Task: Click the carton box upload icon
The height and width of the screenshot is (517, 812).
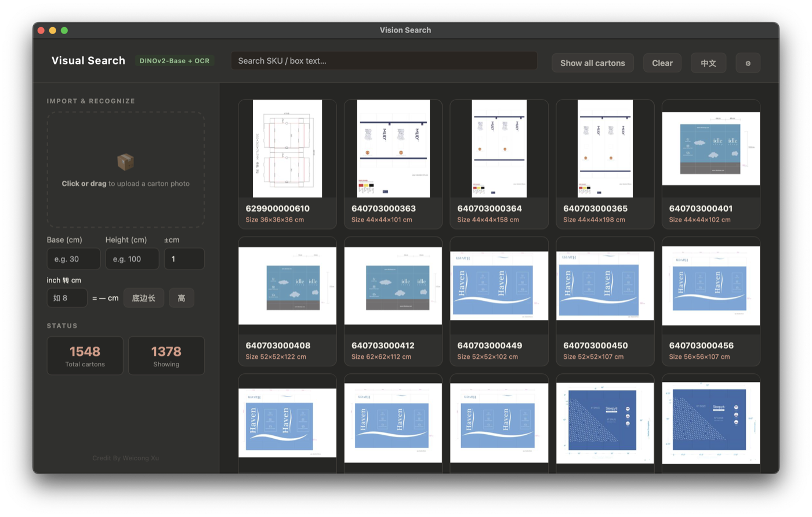Action: (x=125, y=162)
